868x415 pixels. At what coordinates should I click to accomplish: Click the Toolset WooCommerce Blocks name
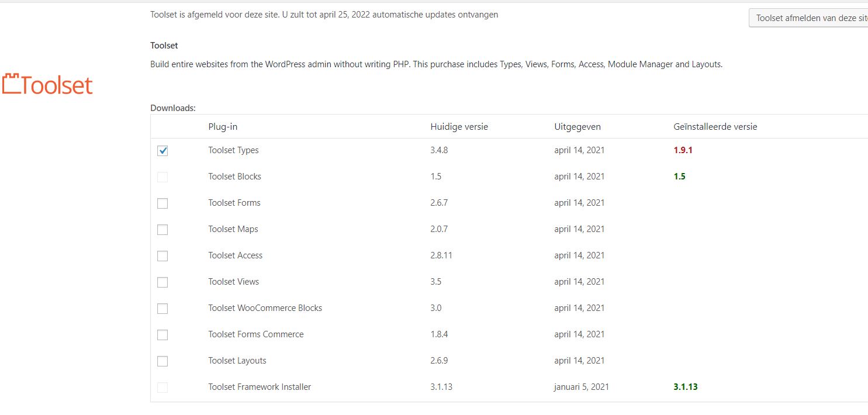pos(265,308)
